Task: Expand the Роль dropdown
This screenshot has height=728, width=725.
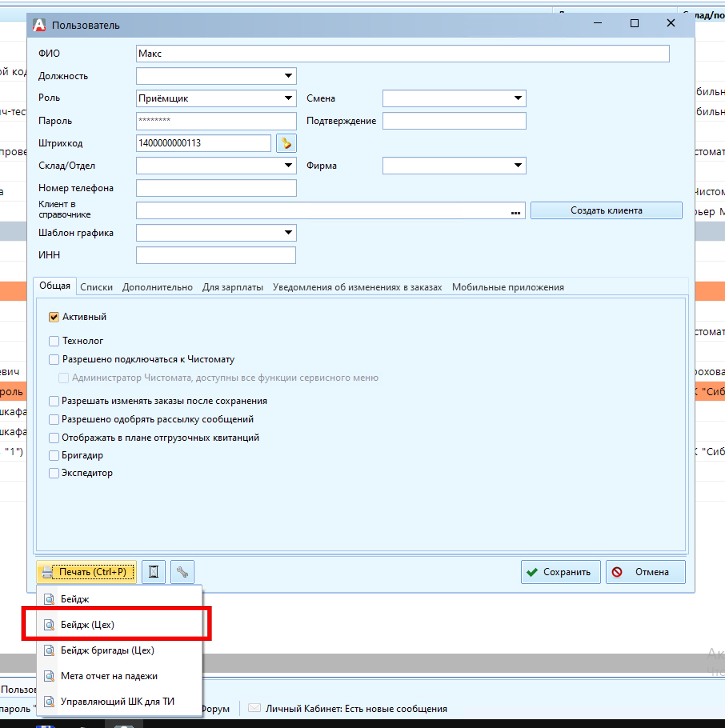Action: coord(288,98)
